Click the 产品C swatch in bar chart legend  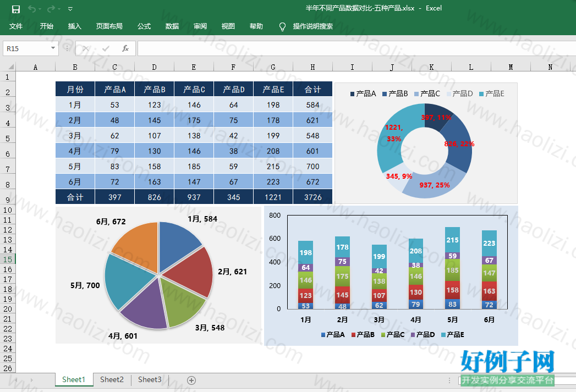383,335
